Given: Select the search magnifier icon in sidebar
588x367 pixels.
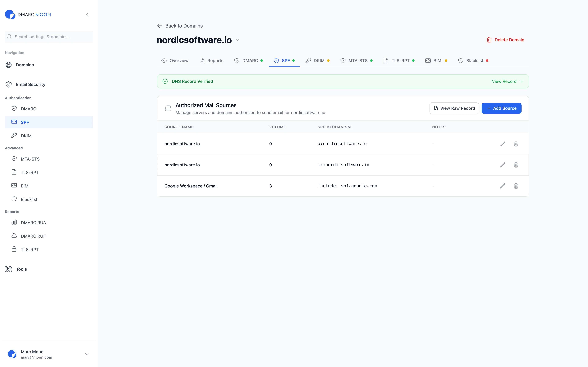Looking at the screenshot, I should point(9,37).
